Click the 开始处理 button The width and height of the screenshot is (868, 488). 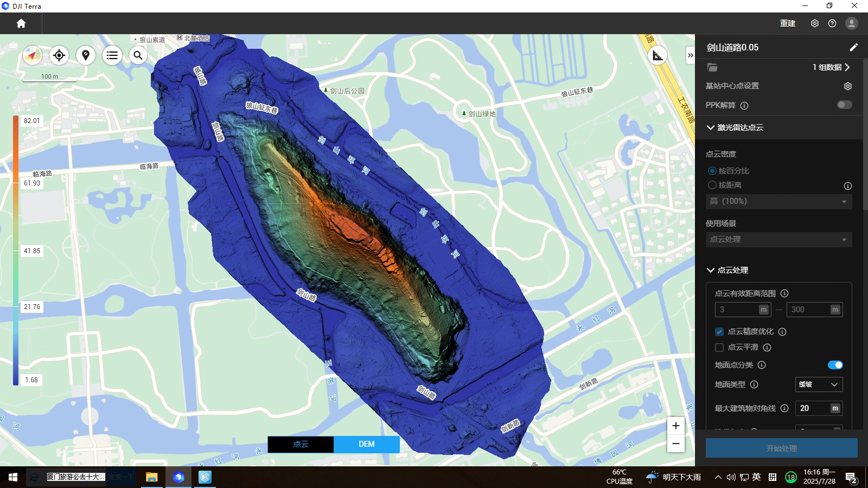tap(781, 448)
